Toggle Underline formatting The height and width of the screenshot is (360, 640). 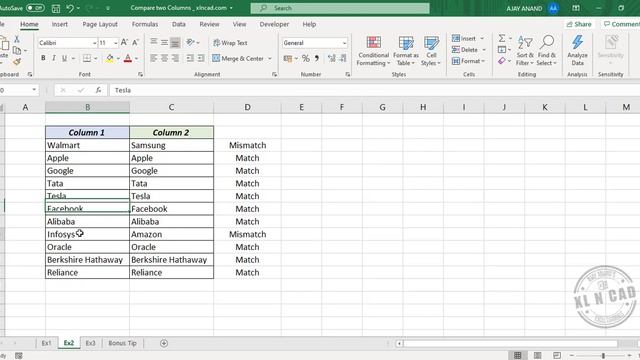[64, 58]
